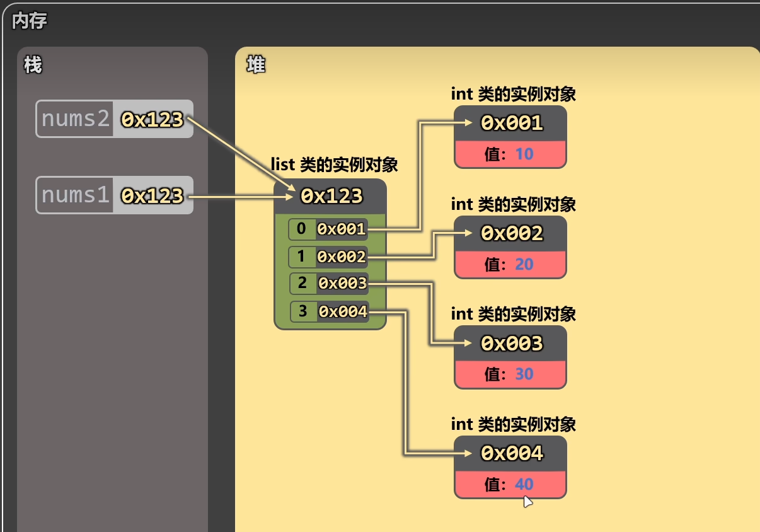Click 0x001 reference in list index 0 row
760x532 pixels.
pyautogui.click(x=341, y=229)
